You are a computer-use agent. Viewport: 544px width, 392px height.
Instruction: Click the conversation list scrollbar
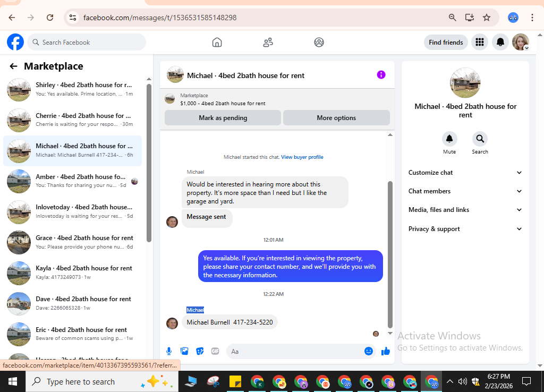pos(149,163)
